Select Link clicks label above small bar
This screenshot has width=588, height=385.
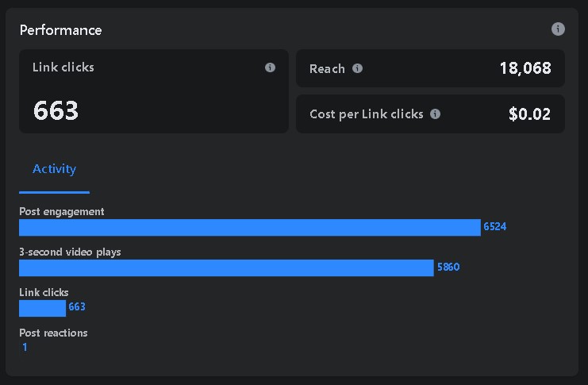coord(44,292)
